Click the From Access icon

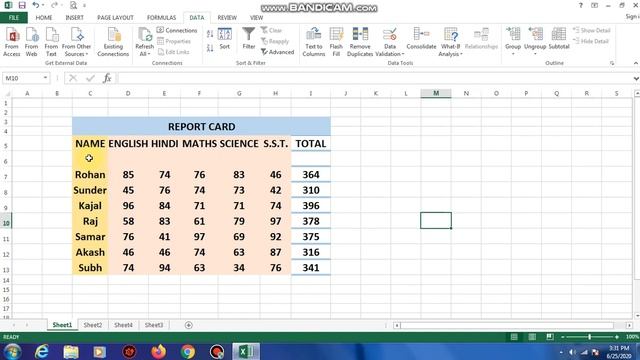click(x=12, y=42)
